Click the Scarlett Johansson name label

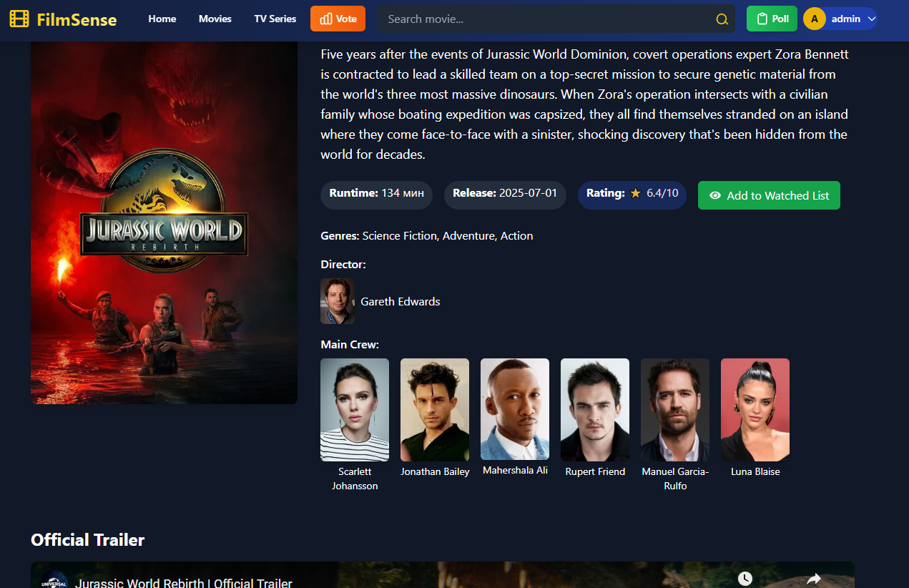point(355,479)
